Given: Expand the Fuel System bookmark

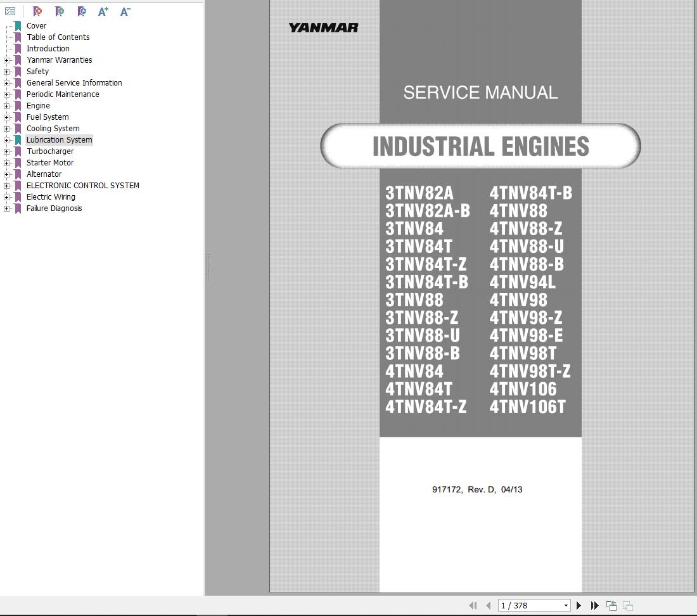Looking at the screenshot, I should coord(6,117).
